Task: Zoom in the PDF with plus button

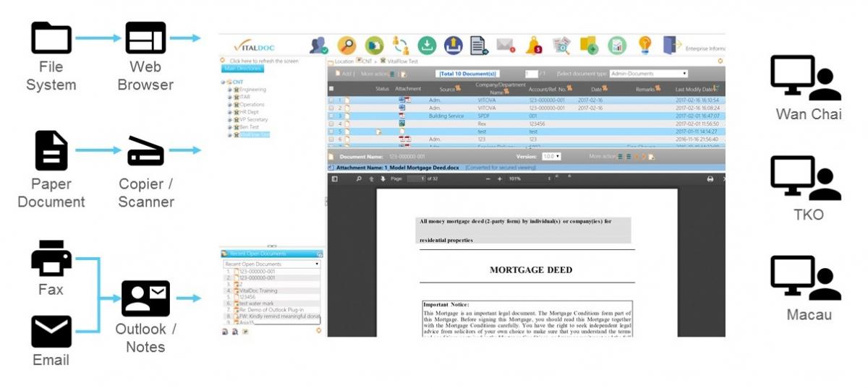Action: click(x=499, y=178)
